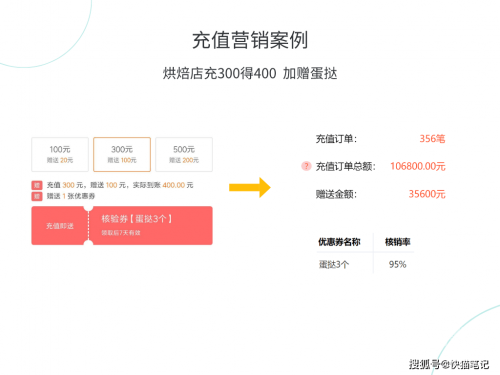Click the 充值营销案例 title
The width and height of the screenshot is (500, 375).
tap(250, 40)
